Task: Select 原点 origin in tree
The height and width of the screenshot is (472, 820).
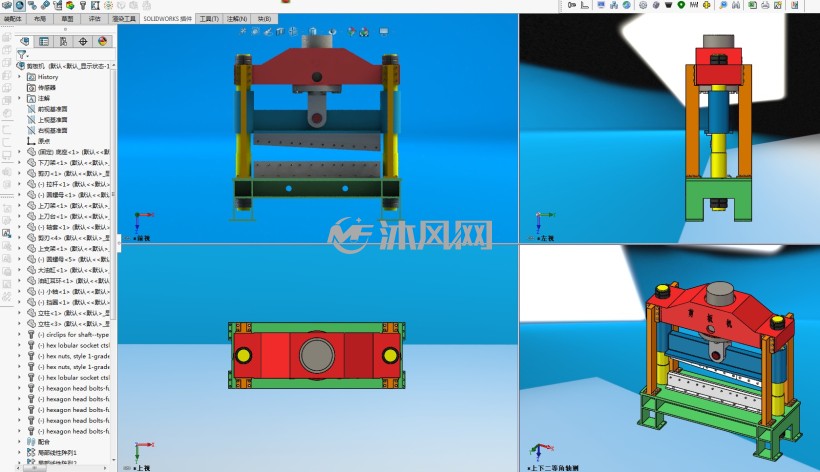Action: coord(44,141)
